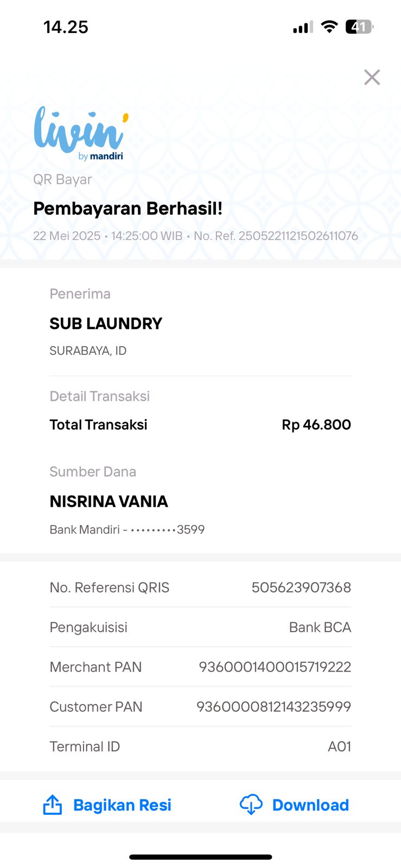Tap the recipient name SUB LAUNDRY
401x868 pixels.
click(x=106, y=324)
